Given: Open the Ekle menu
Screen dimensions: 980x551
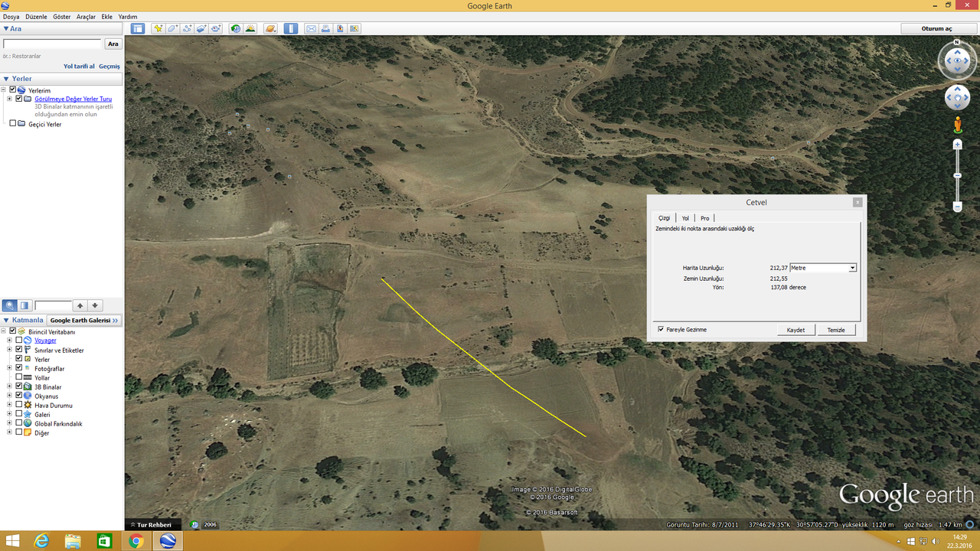Looking at the screenshot, I should 107,16.
